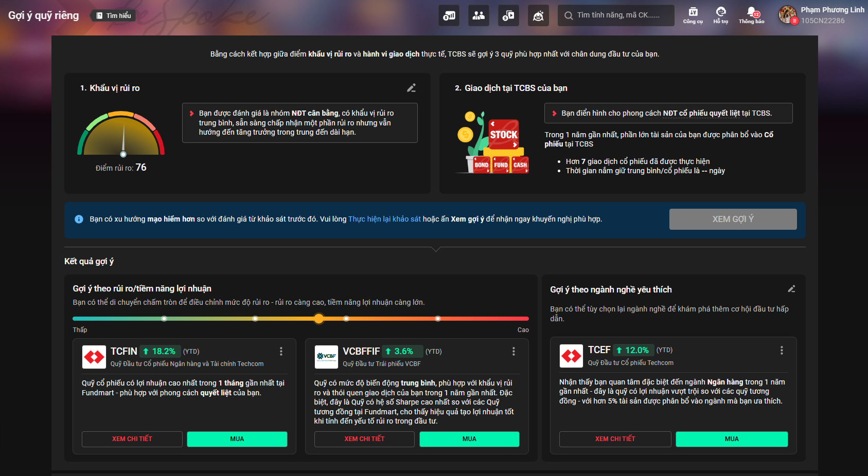Open the red menu badge on avatar
This screenshot has height=476, width=868.
click(795, 21)
